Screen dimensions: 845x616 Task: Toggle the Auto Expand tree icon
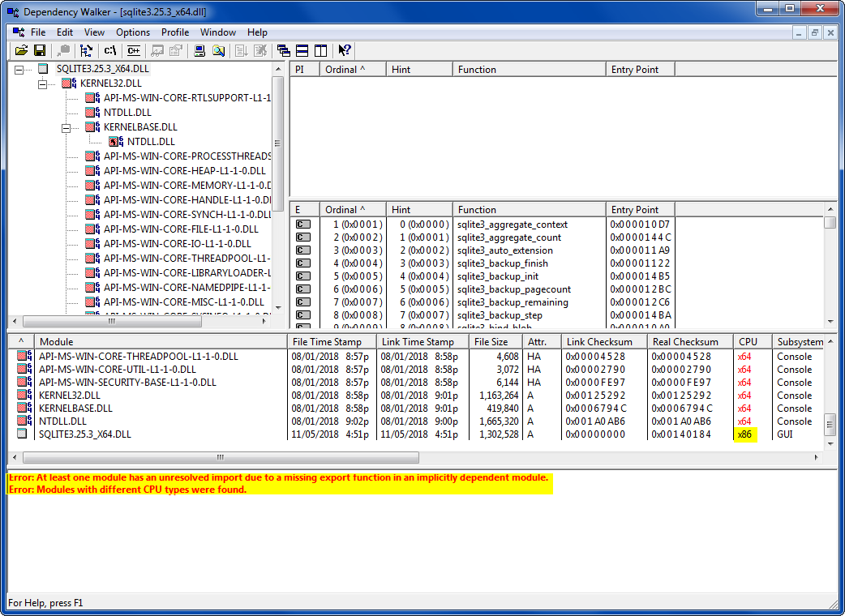pyautogui.click(x=86, y=50)
